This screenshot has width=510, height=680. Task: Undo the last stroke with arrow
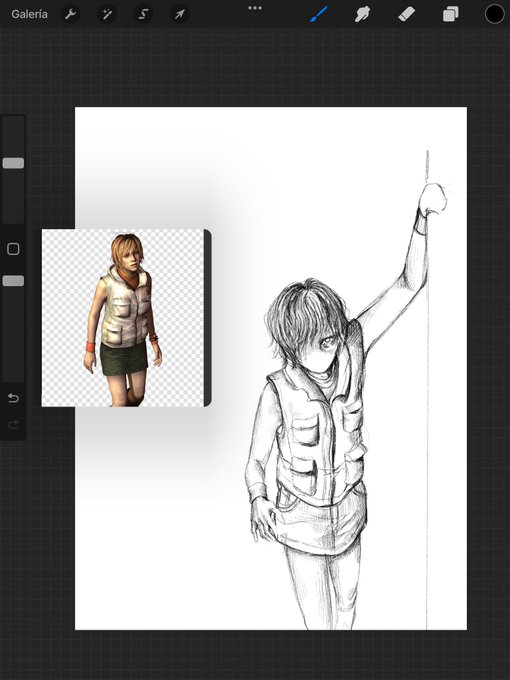point(13,398)
